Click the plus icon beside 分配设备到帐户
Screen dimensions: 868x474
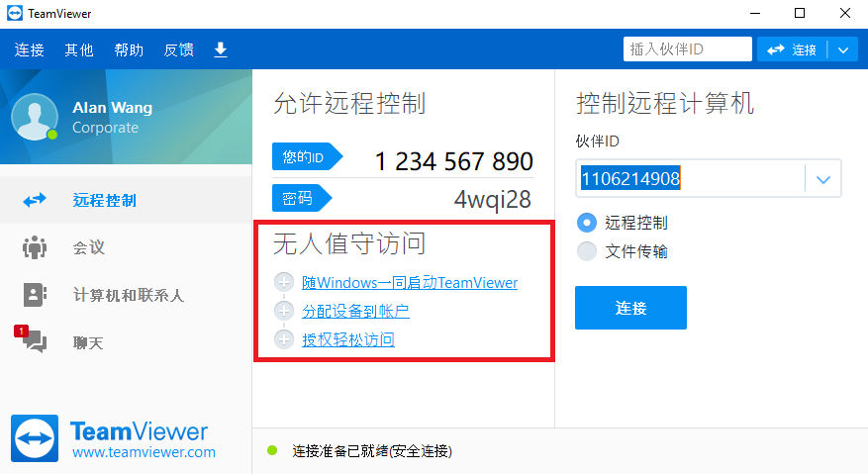click(x=284, y=311)
